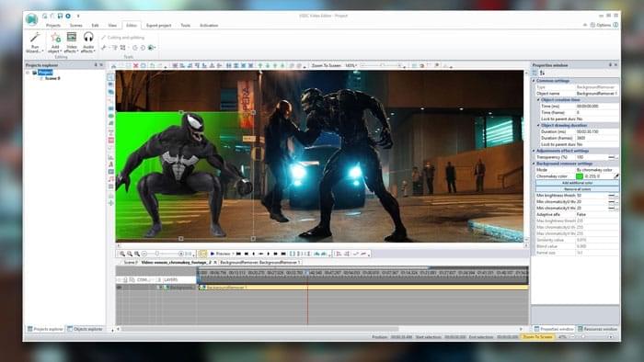Switch to the Properties window bottom tab
The image size is (644, 362).
tap(553, 329)
